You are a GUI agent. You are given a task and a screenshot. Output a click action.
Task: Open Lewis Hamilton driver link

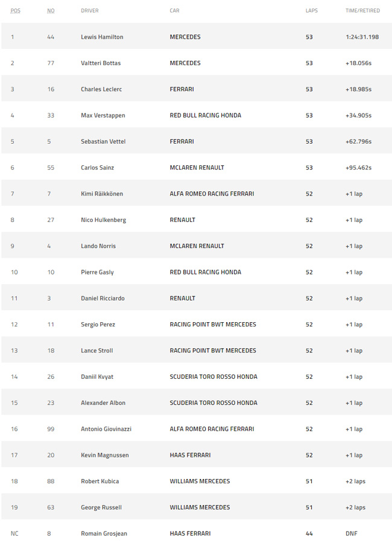[x=102, y=37]
